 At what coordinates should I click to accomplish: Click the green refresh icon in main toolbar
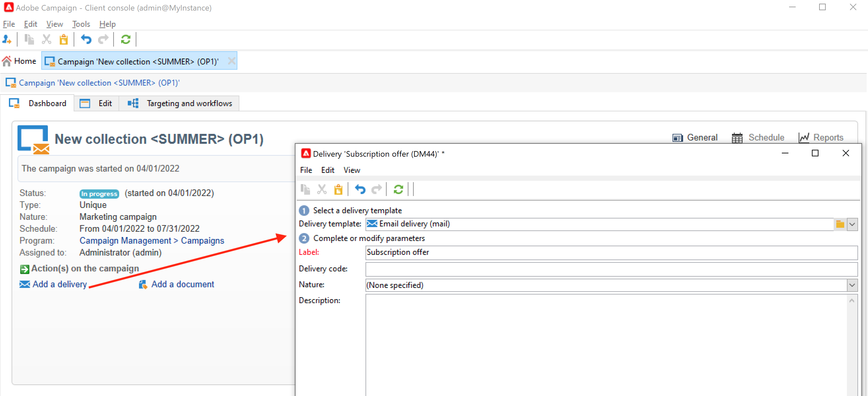(x=125, y=39)
